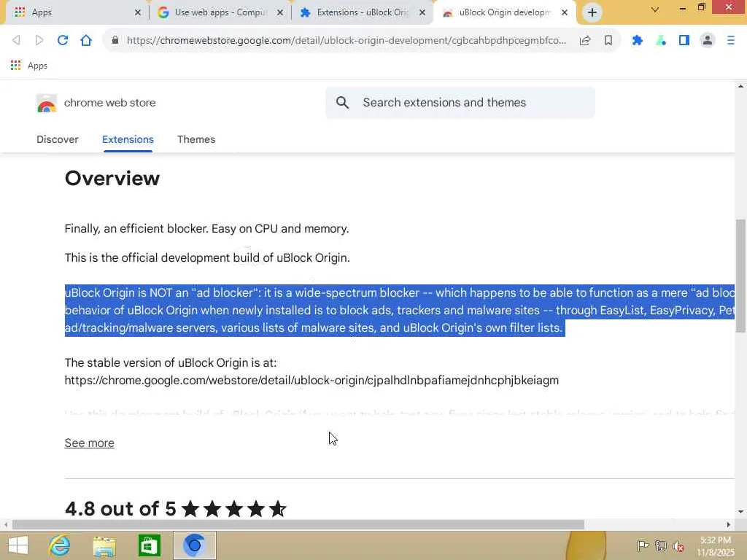The image size is (747, 560).
Task: Click the scroll left arrow
Action: (6, 525)
